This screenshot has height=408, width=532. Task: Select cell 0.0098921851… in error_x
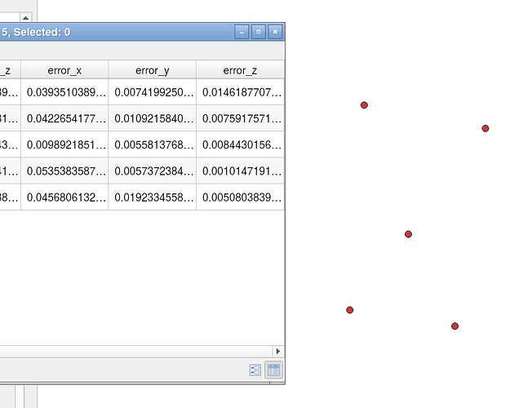click(64, 144)
